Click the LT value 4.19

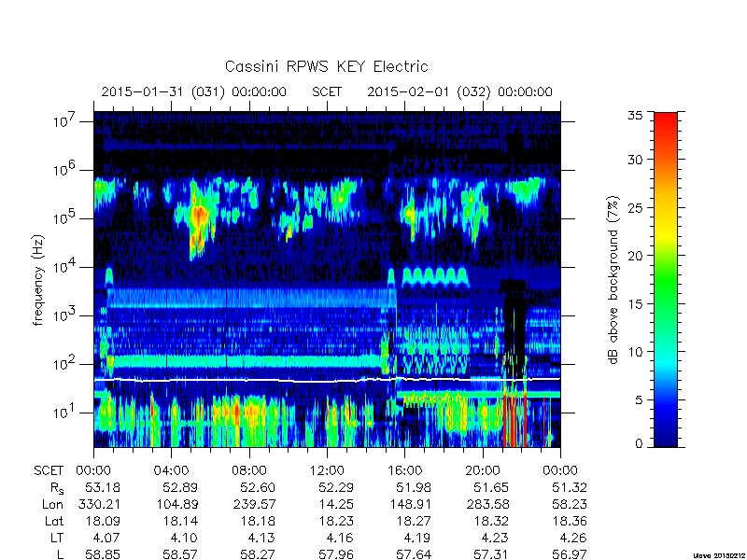coord(416,539)
